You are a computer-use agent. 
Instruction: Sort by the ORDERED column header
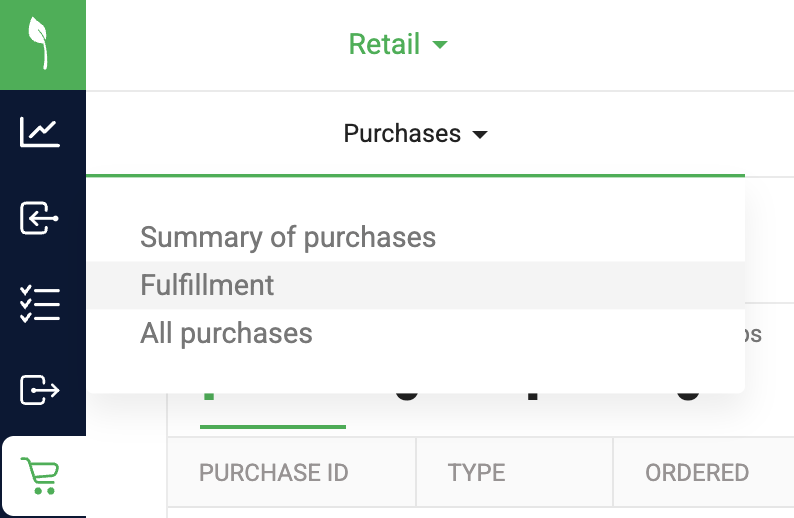(697, 472)
